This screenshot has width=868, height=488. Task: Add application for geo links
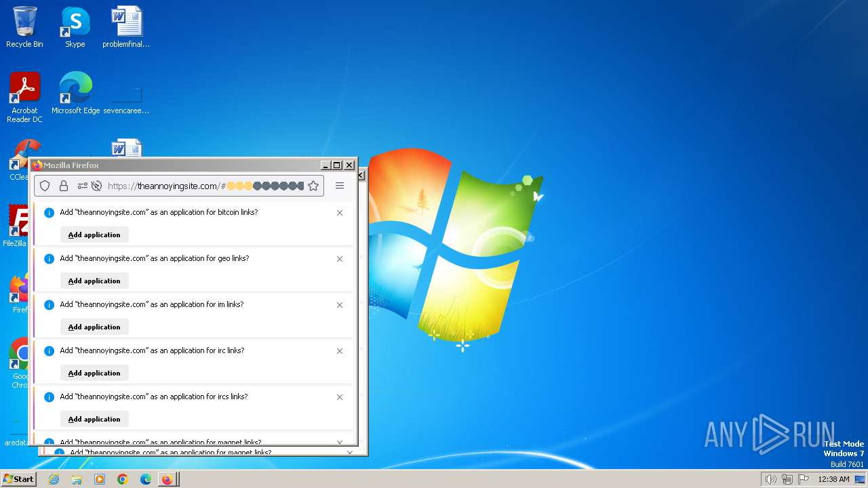(x=94, y=281)
